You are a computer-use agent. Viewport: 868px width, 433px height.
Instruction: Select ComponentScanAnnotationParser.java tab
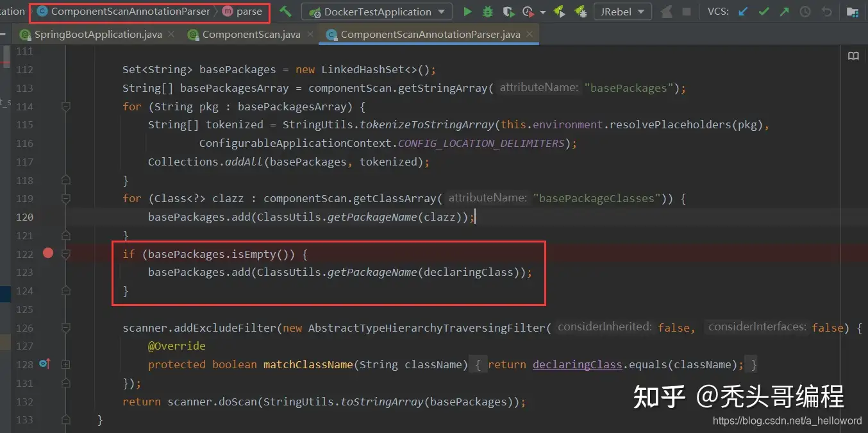coord(430,34)
